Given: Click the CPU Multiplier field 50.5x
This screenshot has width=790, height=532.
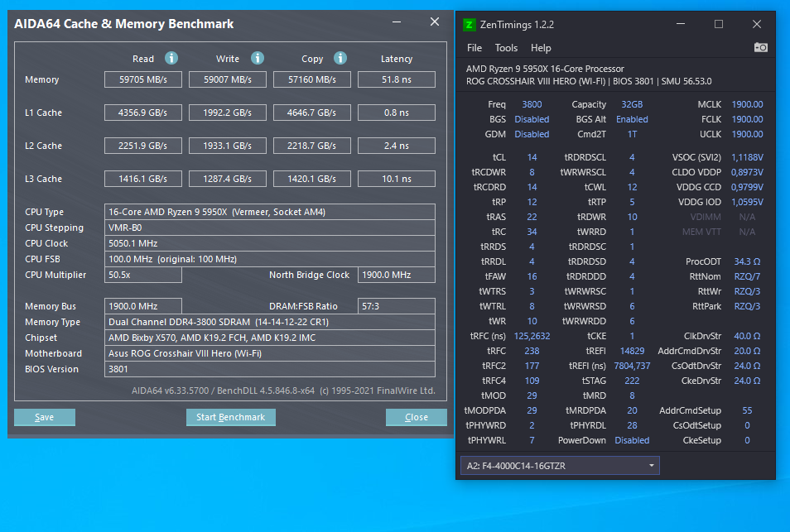Looking at the screenshot, I should point(143,275).
